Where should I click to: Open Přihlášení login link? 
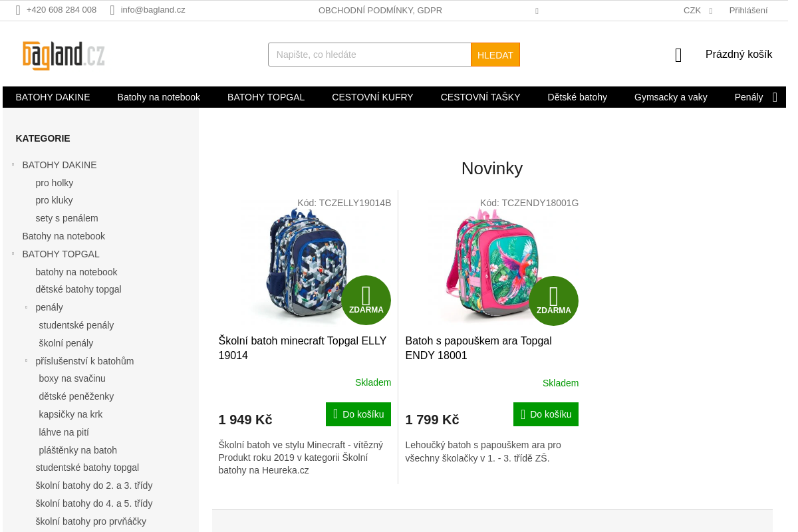(748, 10)
